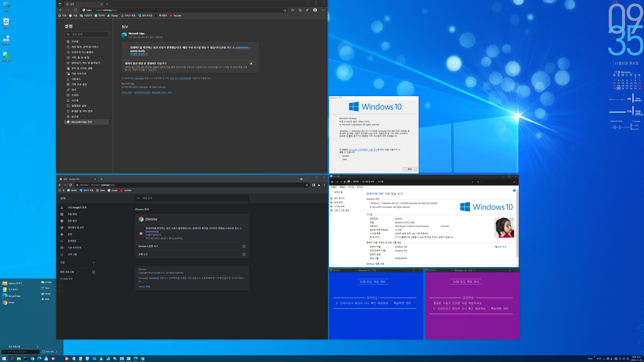The height and width of the screenshot is (362, 644).
Task: Open 도구(T) menu in System window
Action: (360, 187)
